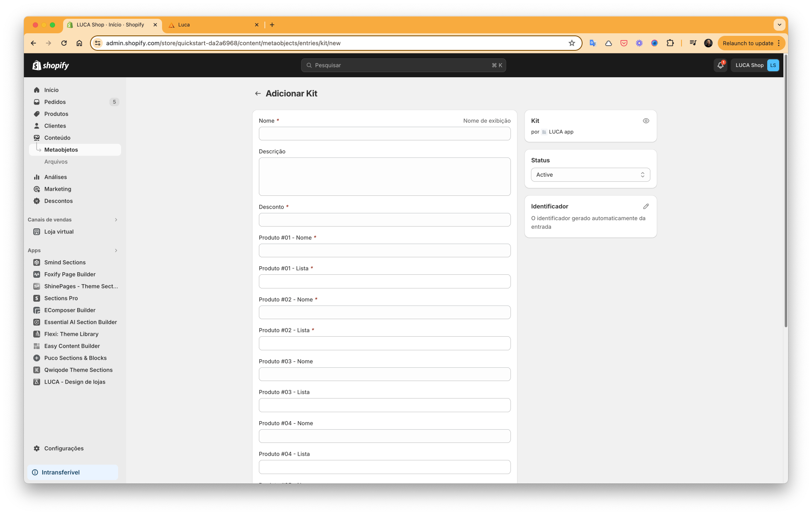
Task: Expand the Apps section chevron
Action: [116, 250]
